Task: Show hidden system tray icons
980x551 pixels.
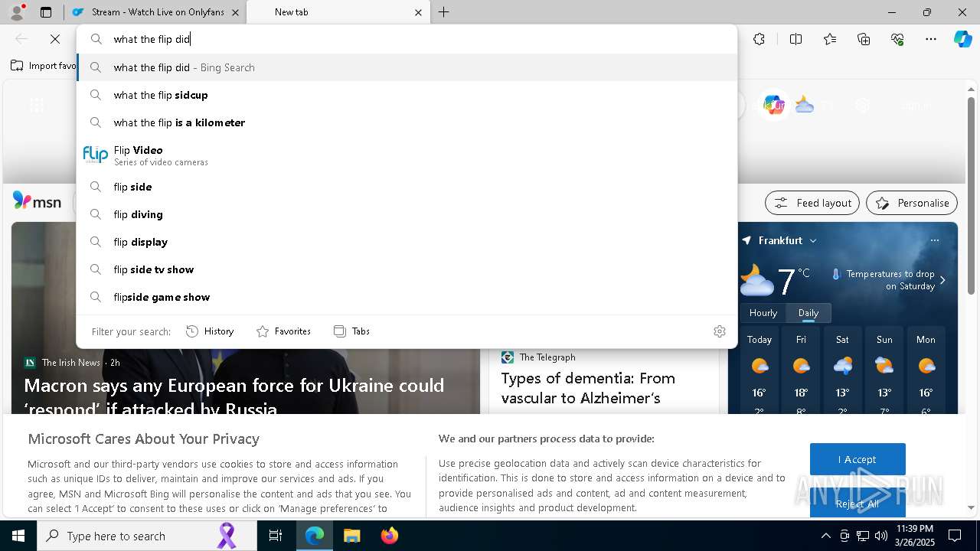Action: point(825,536)
